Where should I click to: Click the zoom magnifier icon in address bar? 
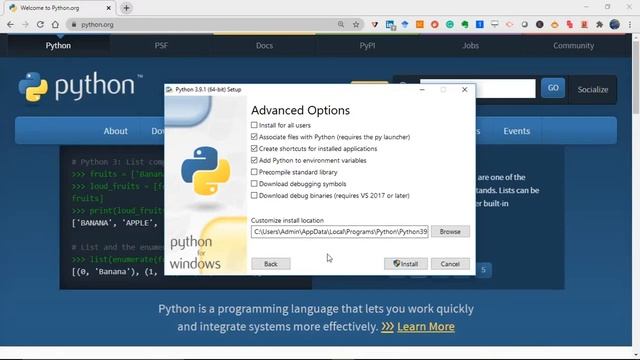pyautogui.click(x=341, y=24)
